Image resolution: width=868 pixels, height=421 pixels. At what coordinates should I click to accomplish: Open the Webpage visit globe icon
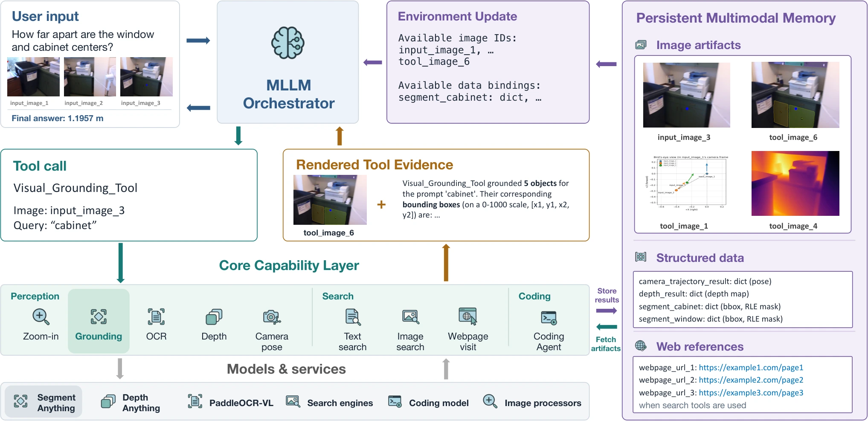point(468,316)
